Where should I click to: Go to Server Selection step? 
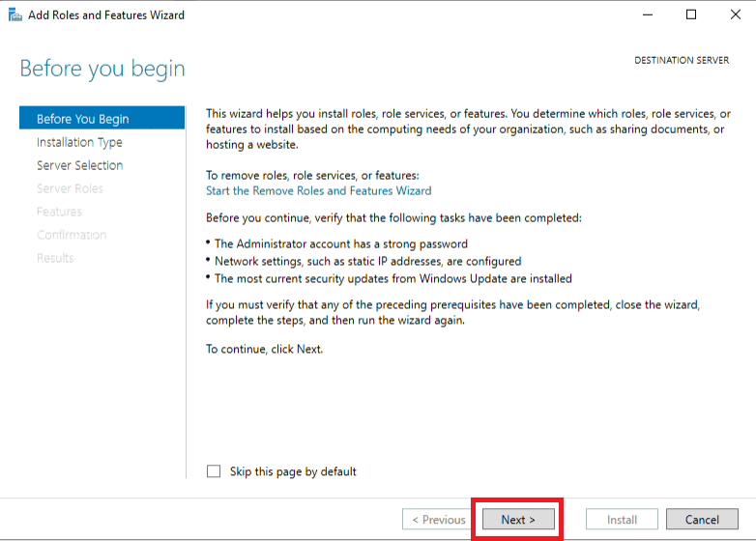80,165
